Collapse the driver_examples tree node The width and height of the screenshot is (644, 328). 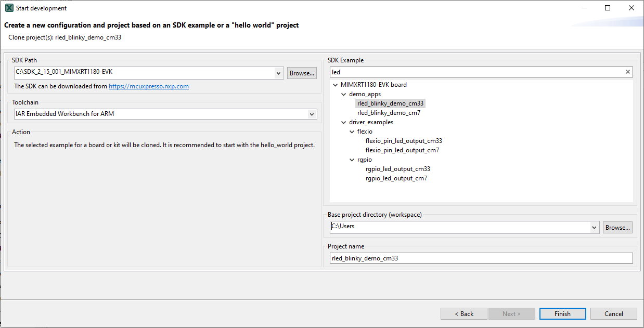344,122
